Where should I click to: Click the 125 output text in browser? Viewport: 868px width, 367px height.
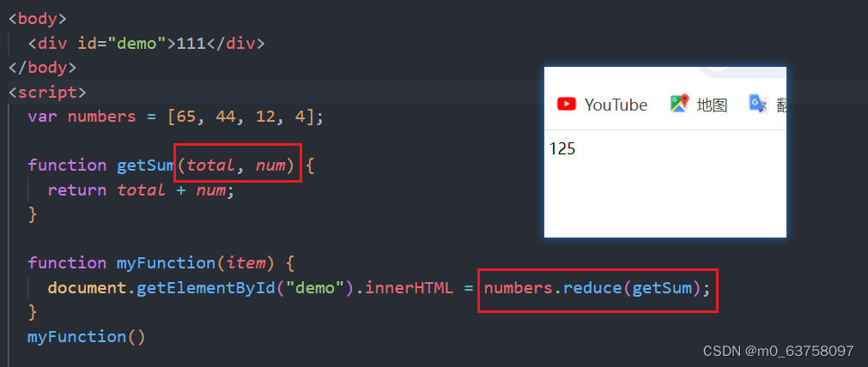562,148
